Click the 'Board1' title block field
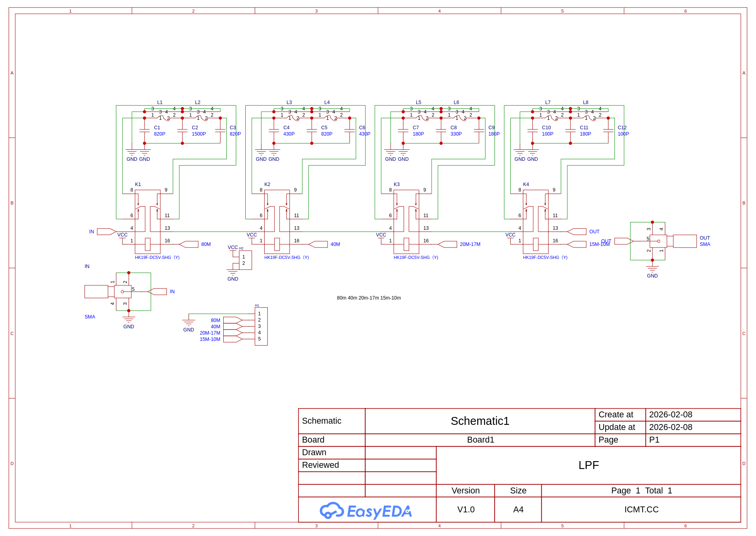 coord(480,440)
